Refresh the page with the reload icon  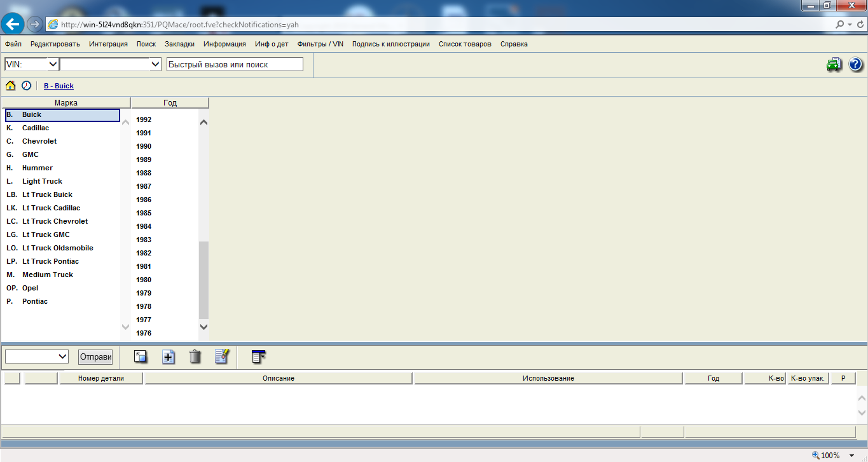[x=859, y=25]
